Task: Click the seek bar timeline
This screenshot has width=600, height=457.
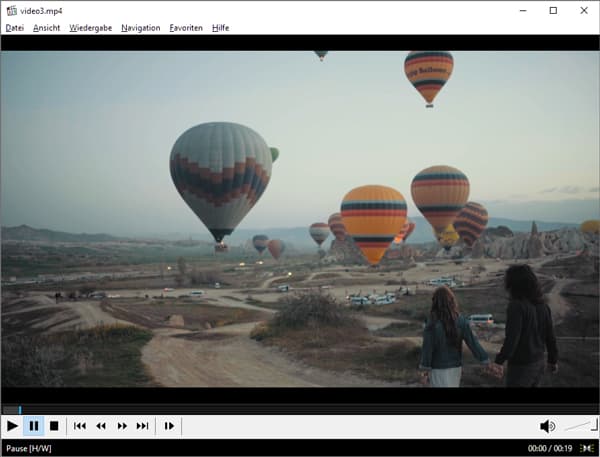Action: 300,410
